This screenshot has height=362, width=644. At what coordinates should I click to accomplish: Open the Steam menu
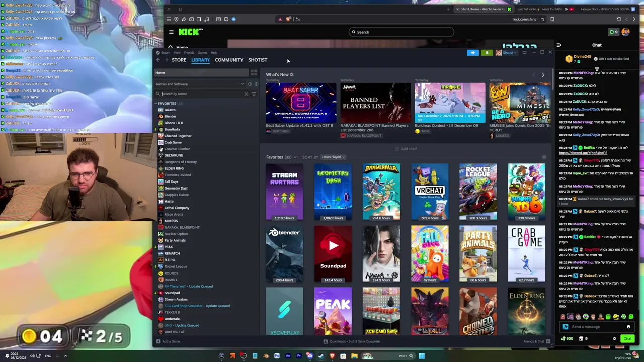166,53
